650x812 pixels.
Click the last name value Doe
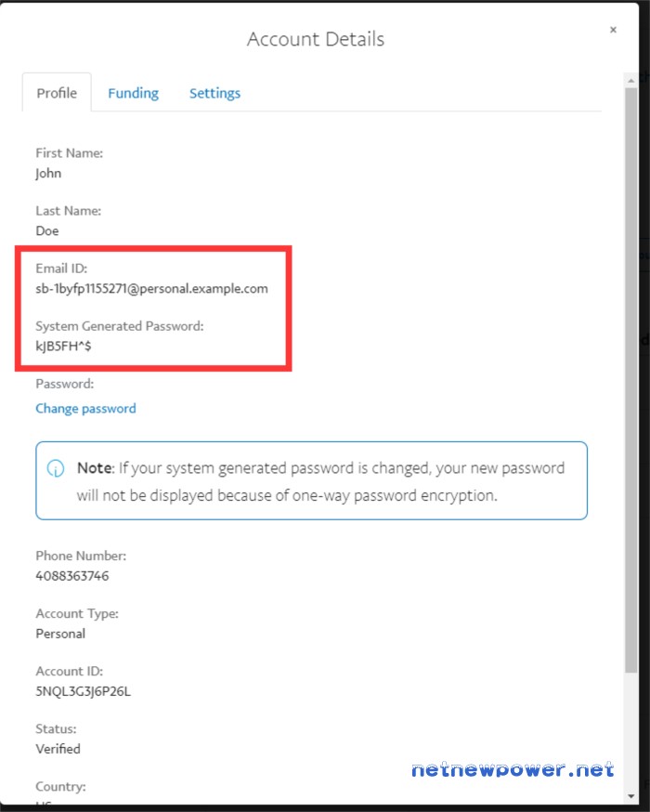pyautogui.click(x=47, y=231)
